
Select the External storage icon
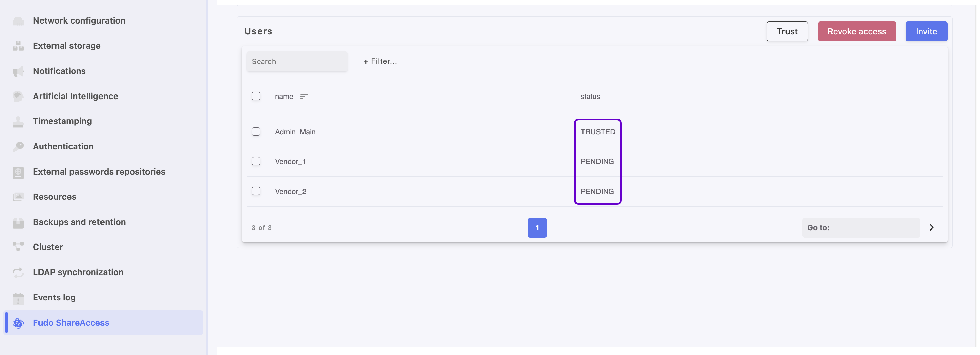(x=18, y=46)
